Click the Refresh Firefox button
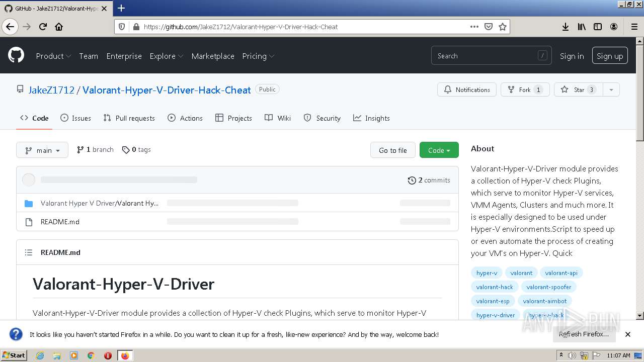The height and width of the screenshot is (362, 644). (x=584, y=334)
